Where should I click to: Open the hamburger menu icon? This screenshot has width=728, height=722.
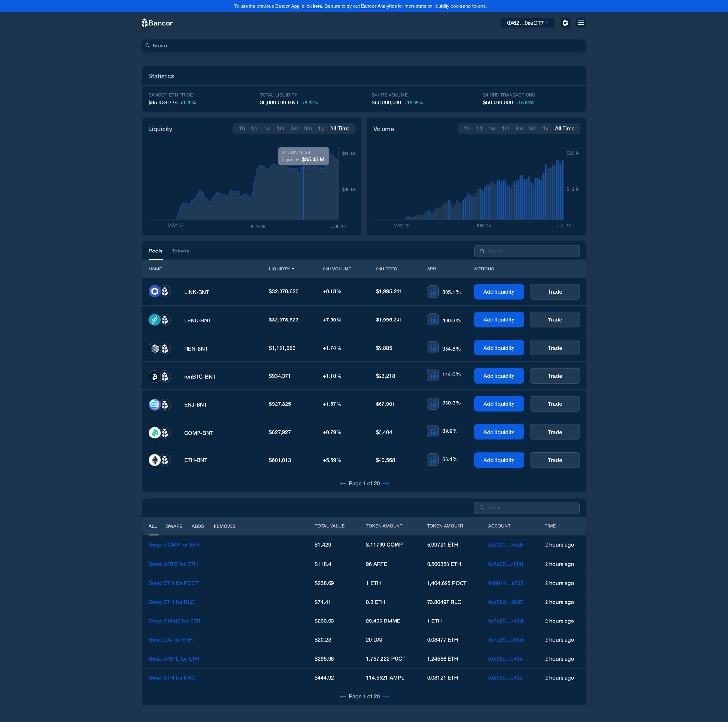(x=580, y=23)
